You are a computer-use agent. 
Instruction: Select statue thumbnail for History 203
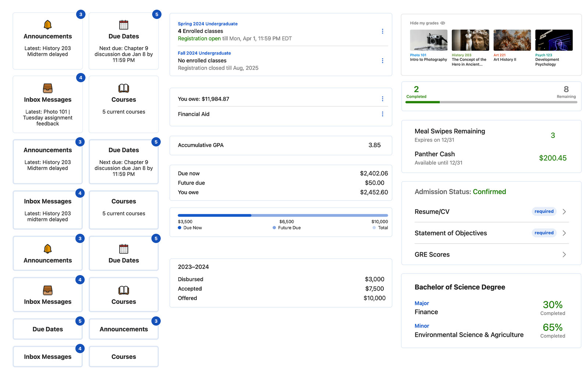tap(470, 40)
